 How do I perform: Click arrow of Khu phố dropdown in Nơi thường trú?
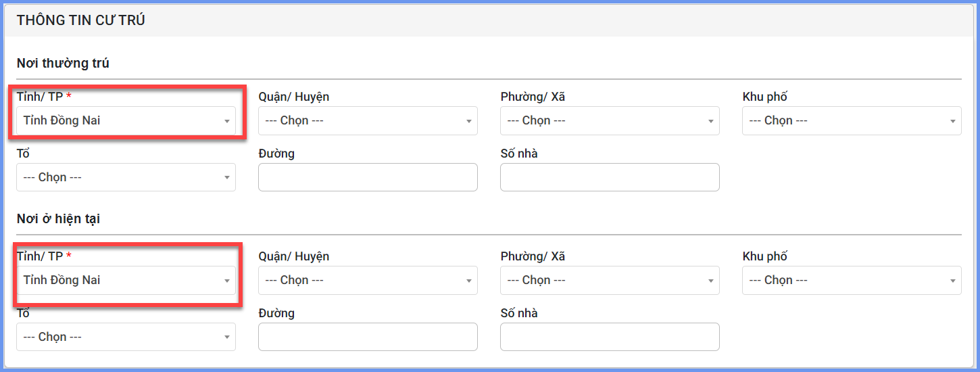952,122
